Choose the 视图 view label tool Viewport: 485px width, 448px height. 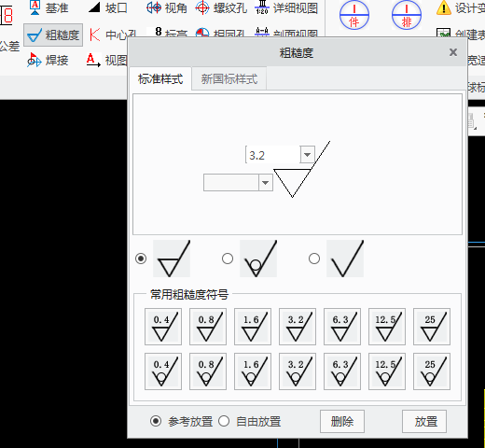(x=106, y=60)
